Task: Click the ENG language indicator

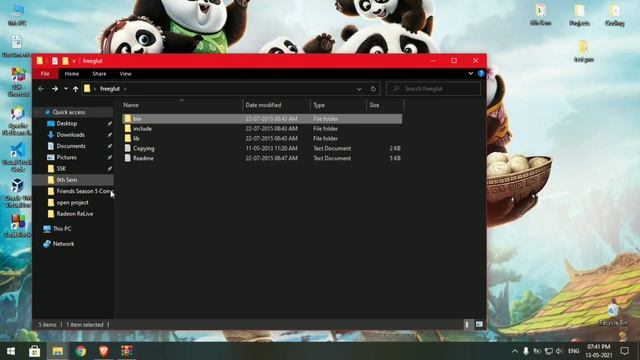Action: tap(573, 351)
